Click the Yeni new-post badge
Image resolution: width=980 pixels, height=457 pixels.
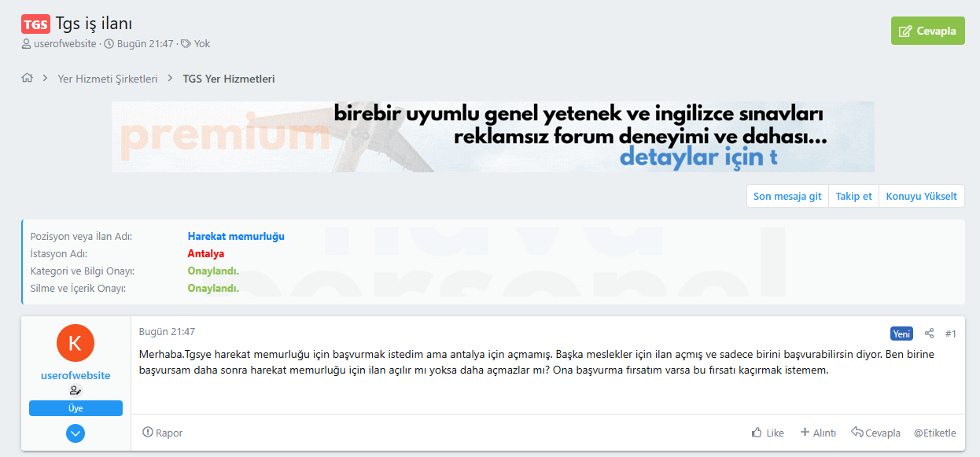tap(901, 334)
